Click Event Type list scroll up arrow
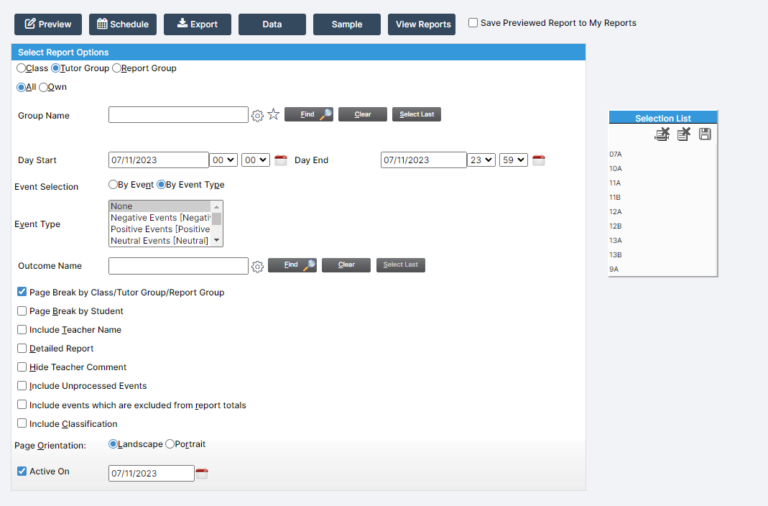Screen dimensions: 768x506 point(216,207)
